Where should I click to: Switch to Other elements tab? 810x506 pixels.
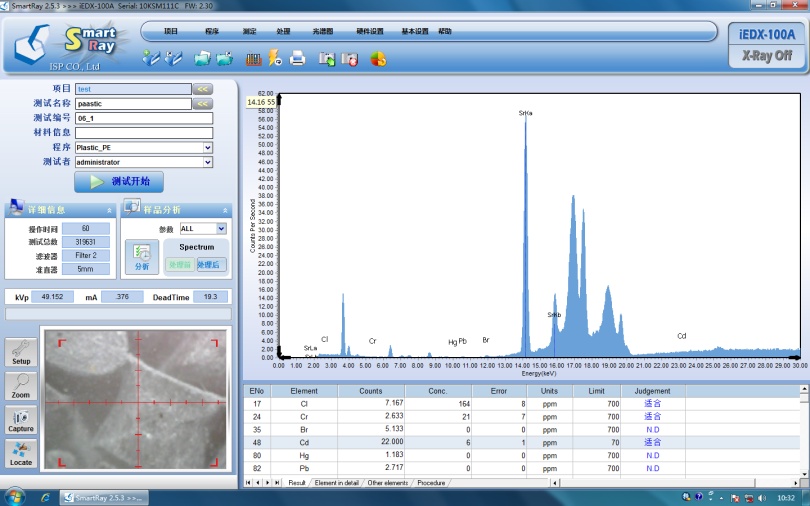(x=388, y=483)
